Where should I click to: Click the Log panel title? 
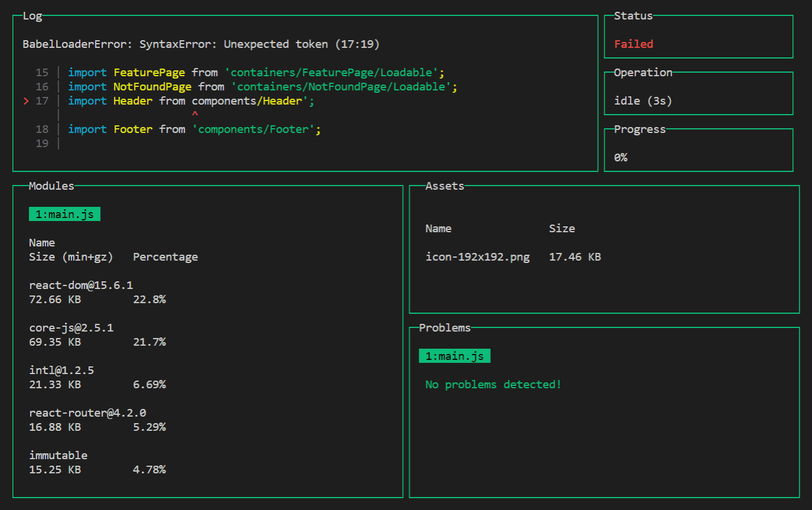coord(32,16)
